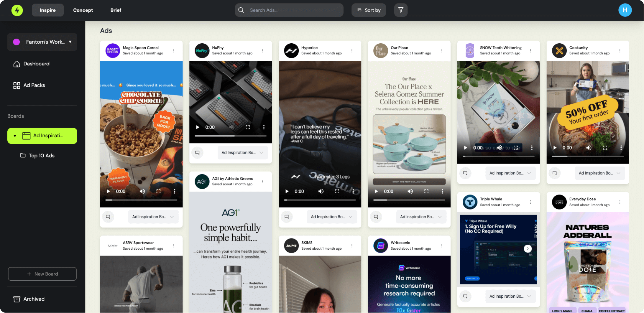Open options menu on SNOW Teeth Whitening card
Image resolution: width=644 pixels, height=313 pixels.
click(x=530, y=51)
